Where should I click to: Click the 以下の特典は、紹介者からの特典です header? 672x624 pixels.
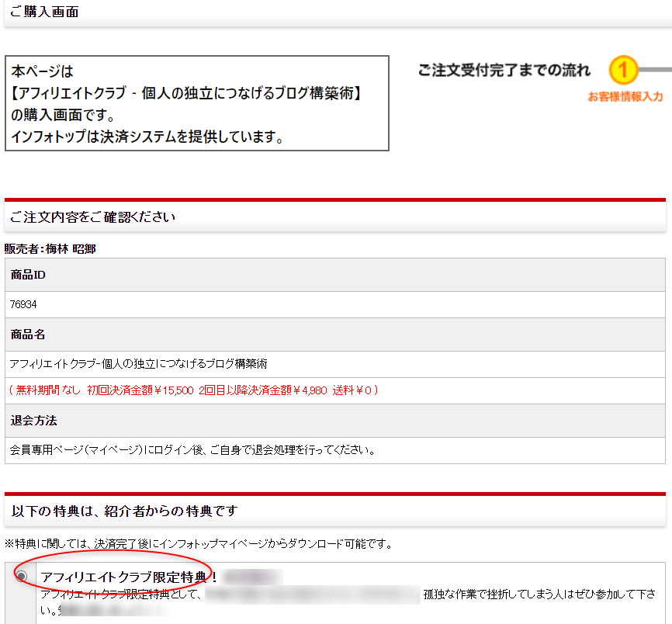(x=124, y=510)
